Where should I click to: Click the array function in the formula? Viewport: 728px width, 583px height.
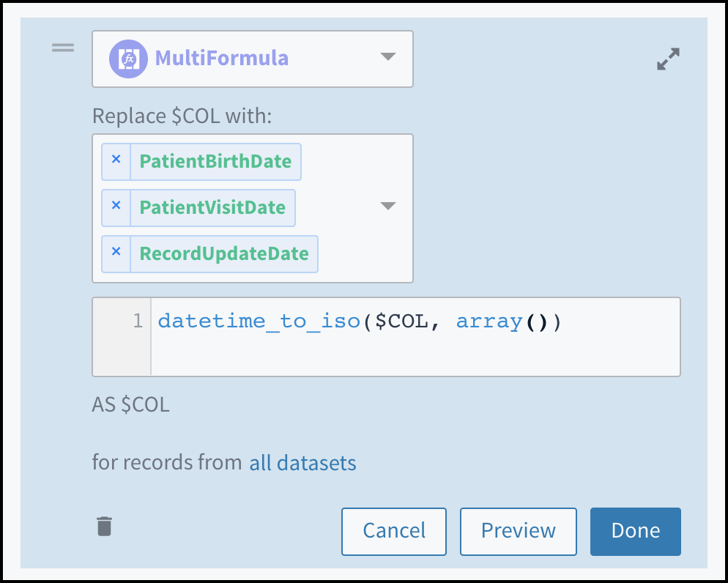(x=487, y=322)
